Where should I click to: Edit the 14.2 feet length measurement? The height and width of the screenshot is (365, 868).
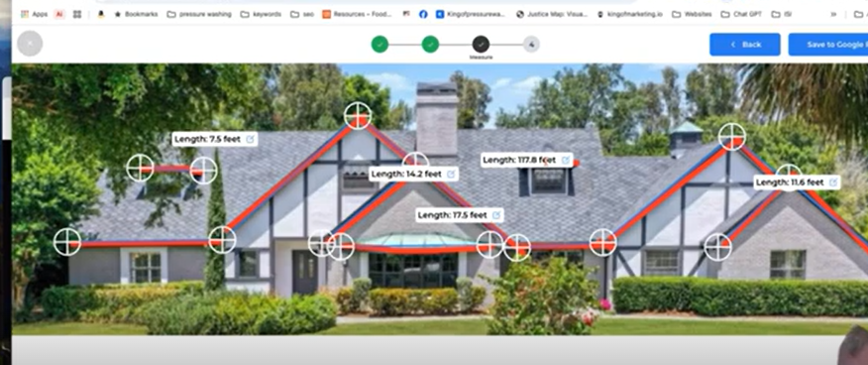[451, 174]
